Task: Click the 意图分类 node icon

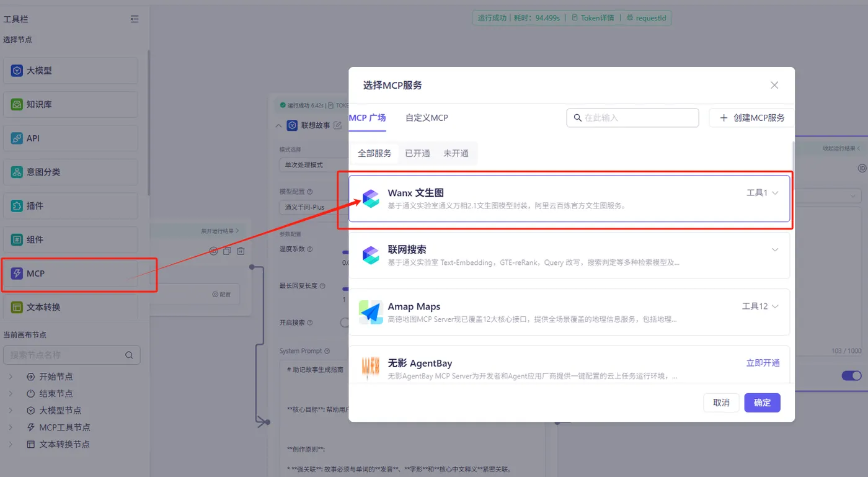Action: click(17, 172)
